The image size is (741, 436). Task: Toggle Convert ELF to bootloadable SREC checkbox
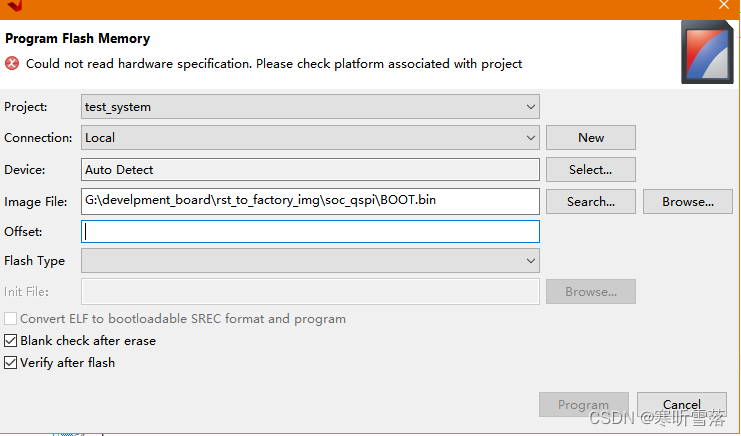(10, 318)
